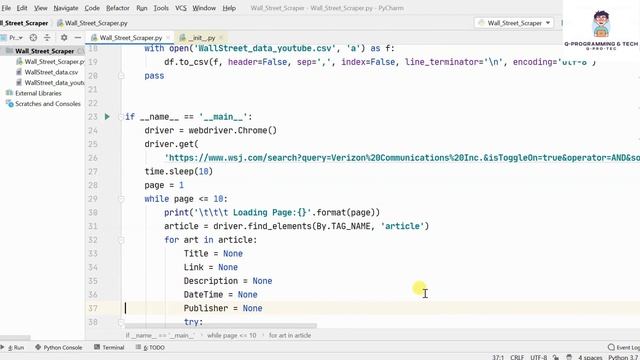Click the editor horizontal scrollbar
640x360 pixels.
220,326
